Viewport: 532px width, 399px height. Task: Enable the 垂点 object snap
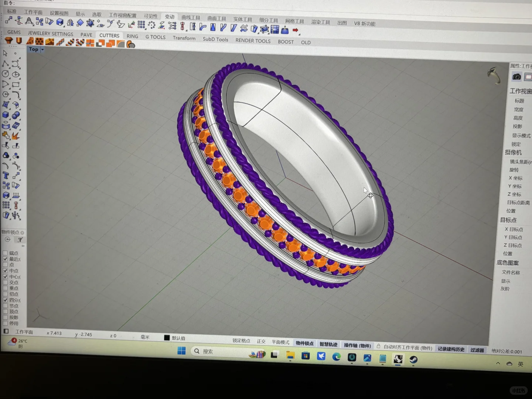(5, 288)
